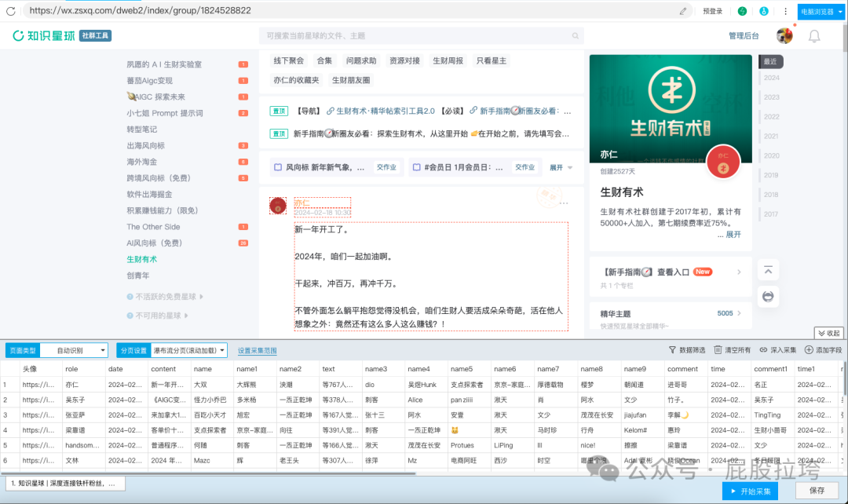Expand group description with 展开
Viewport: 848px width, 504px height.
(733, 234)
